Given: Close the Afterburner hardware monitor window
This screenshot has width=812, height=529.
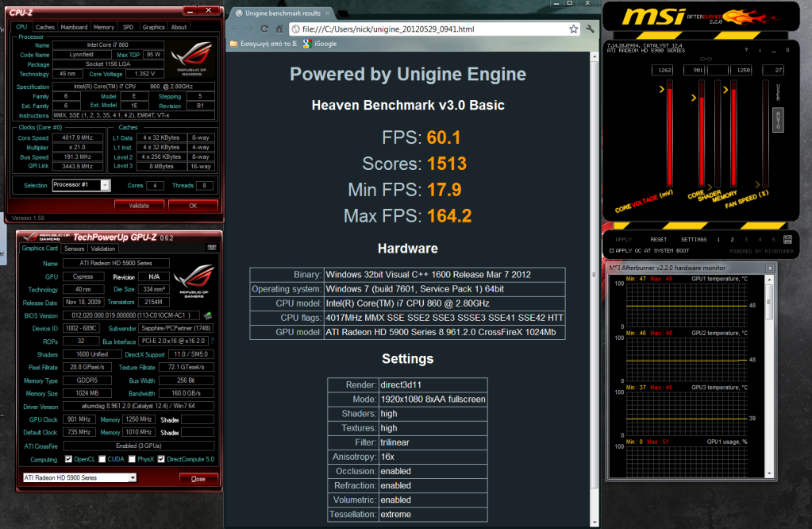Looking at the screenshot, I should pos(770,268).
